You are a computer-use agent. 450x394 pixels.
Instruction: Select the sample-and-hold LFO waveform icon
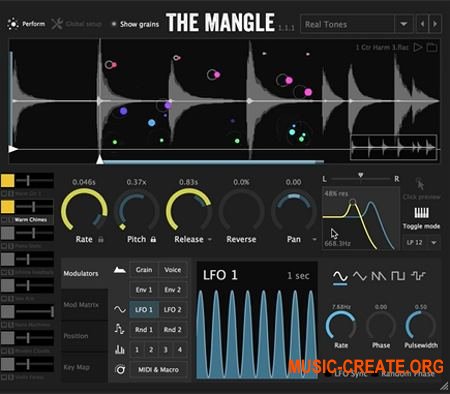click(x=418, y=276)
